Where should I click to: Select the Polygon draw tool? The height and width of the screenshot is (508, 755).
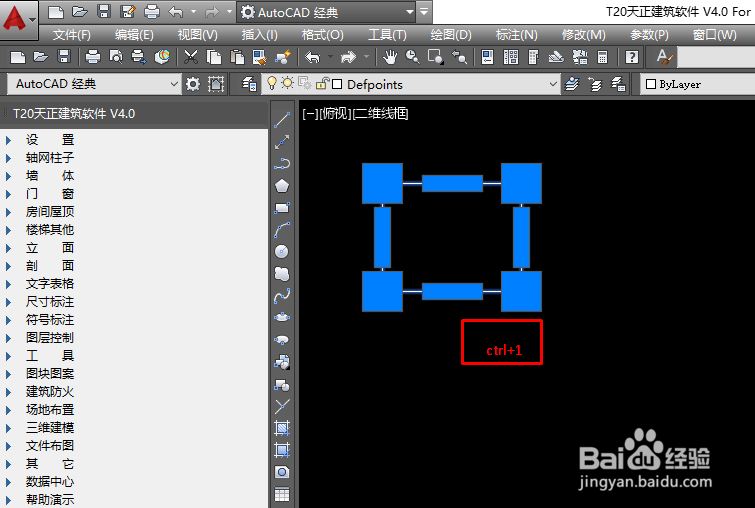tap(282, 186)
